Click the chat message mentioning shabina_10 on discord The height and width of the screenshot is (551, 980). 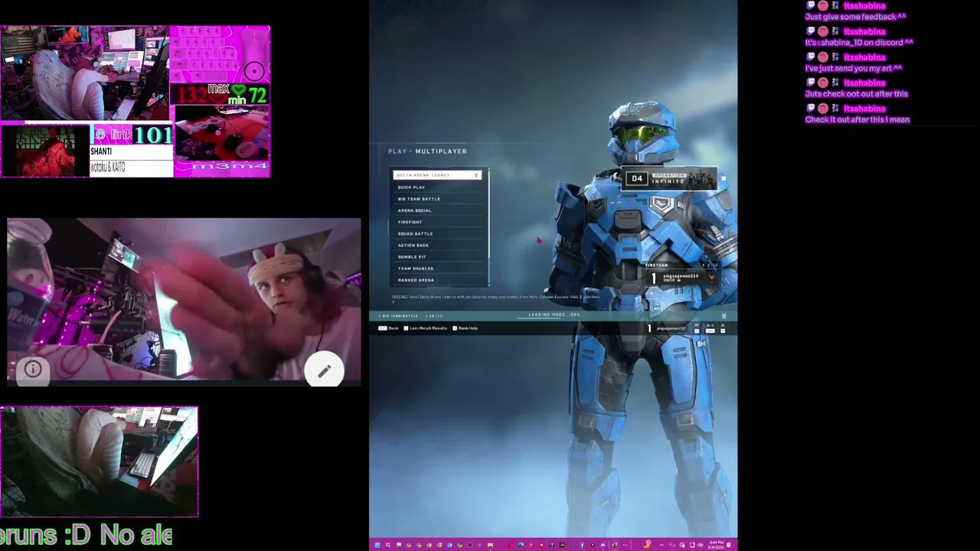click(x=859, y=43)
